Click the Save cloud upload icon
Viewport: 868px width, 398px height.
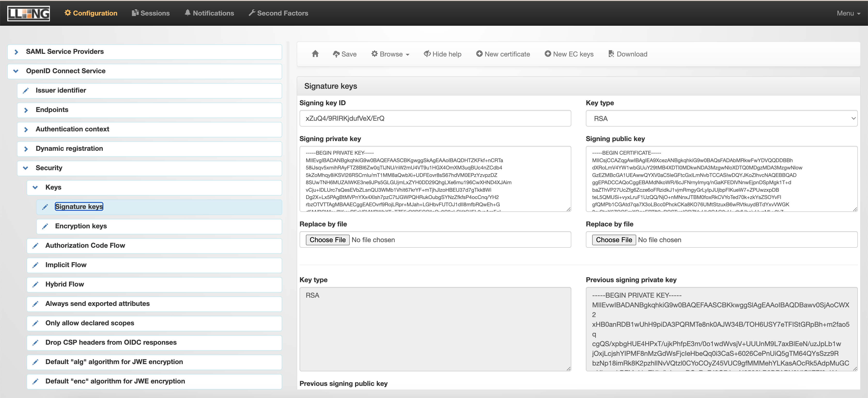[336, 54]
